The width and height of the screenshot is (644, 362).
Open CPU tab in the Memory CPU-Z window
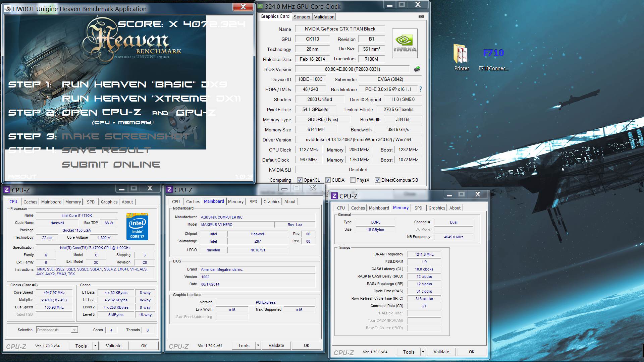coord(341,208)
